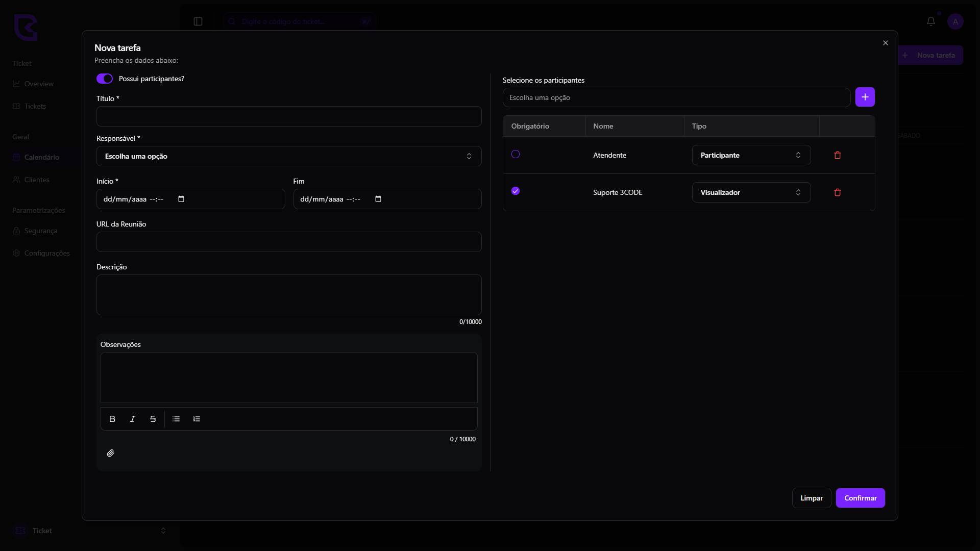Image resolution: width=980 pixels, height=551 pixels.
Task: Click the paperclip attachment icon
Action: 111,453
